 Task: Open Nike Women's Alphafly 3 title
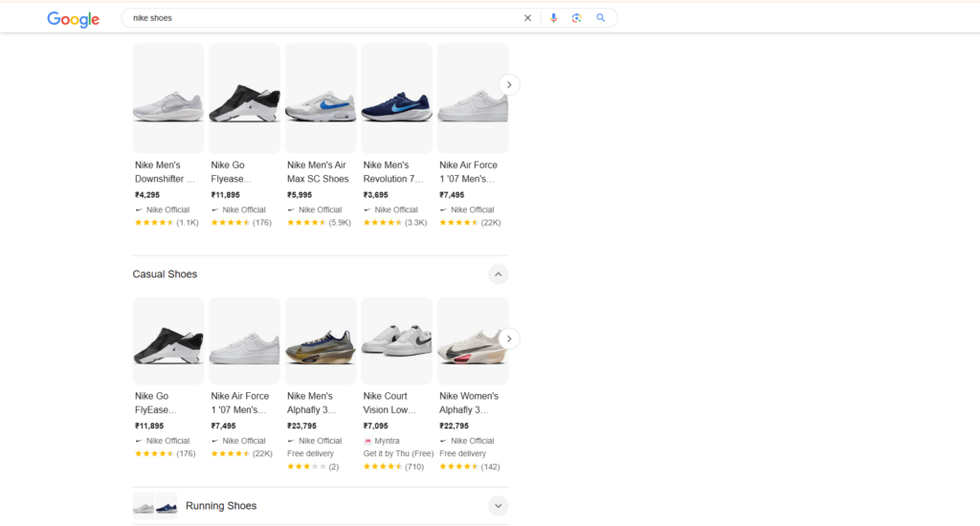pos(469,403)
